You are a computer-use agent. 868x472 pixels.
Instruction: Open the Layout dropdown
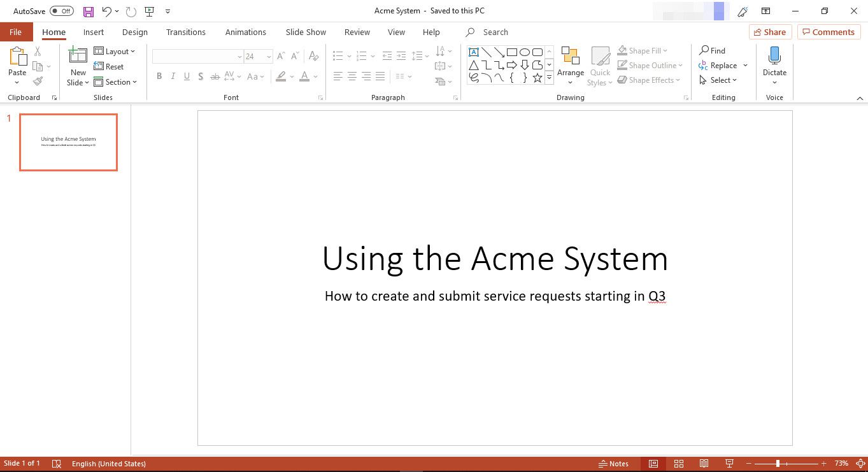[x=115, y=52]
